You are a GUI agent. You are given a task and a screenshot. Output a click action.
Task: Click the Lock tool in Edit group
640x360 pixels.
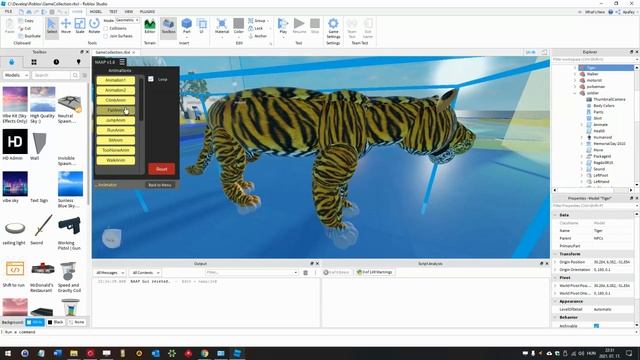pos(256,28)
